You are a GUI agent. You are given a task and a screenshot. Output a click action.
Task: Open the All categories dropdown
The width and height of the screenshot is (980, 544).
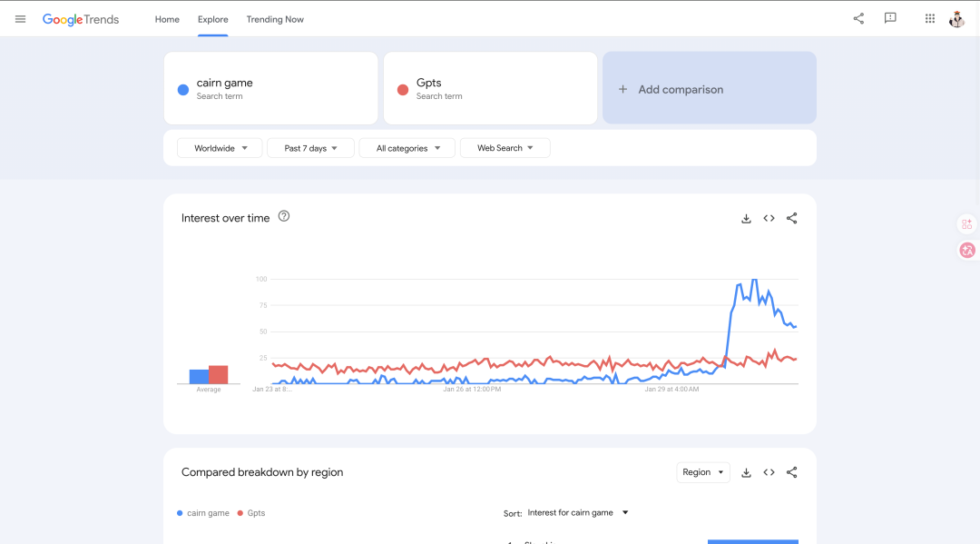(x=407, y=148)
